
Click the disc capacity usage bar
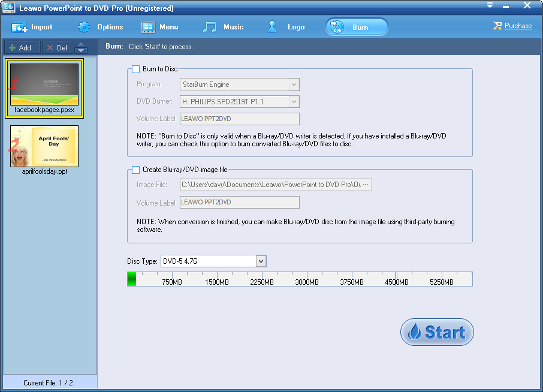click(x=300, y=279)
